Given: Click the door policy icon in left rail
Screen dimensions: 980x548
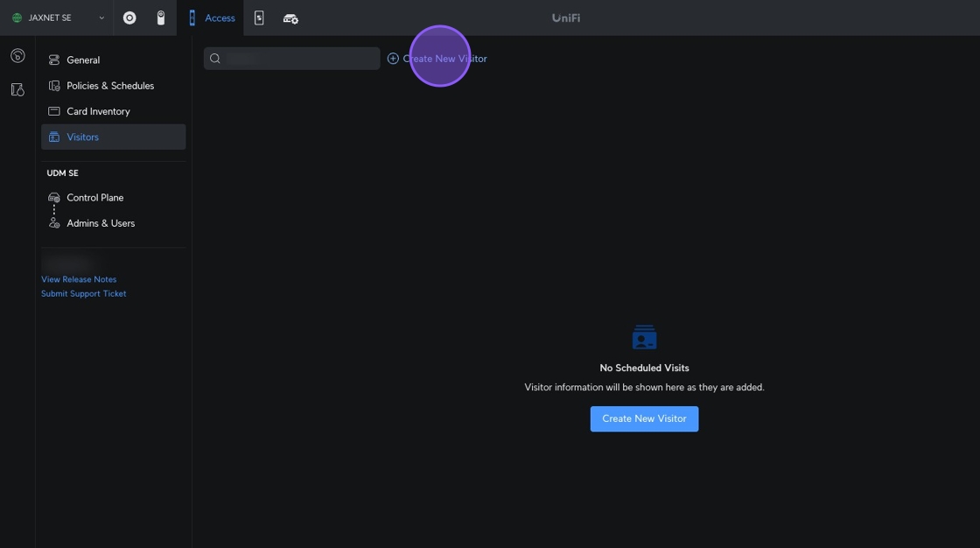Looking at the screenshot, I should point(17,89).
